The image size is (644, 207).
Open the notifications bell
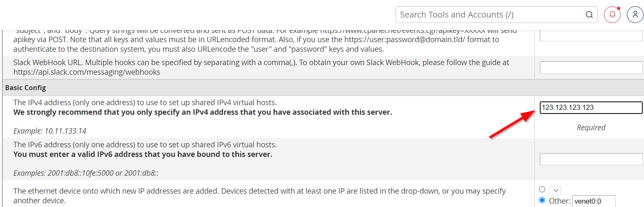[612, 15]
